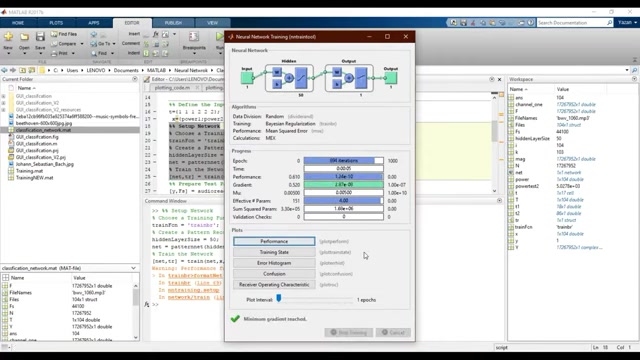Click the address bar search icon at right
The image size is (640, 360).
coord(635,70)
